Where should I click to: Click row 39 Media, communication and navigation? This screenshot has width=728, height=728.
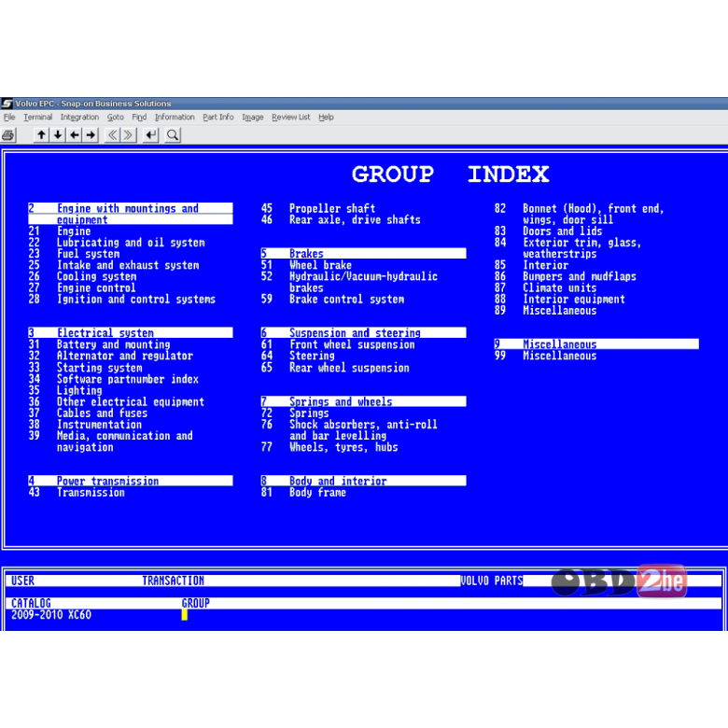(110, 441)
